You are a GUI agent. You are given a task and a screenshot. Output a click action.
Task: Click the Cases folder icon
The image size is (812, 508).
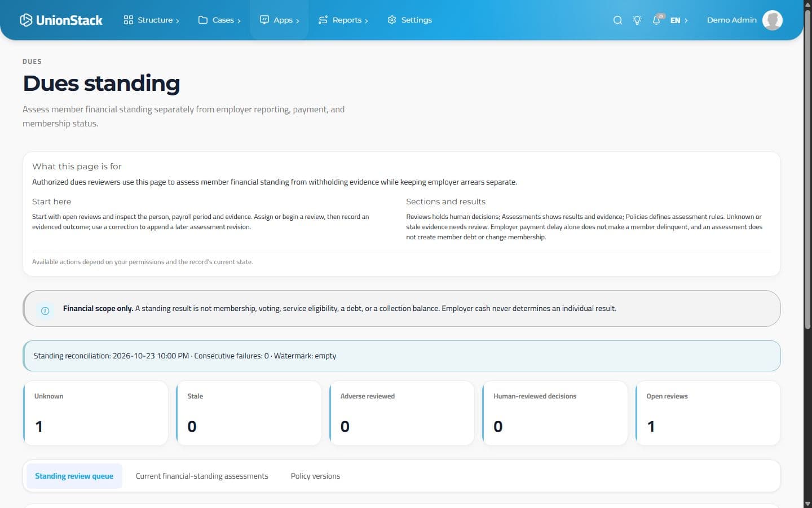coord(203,20)
